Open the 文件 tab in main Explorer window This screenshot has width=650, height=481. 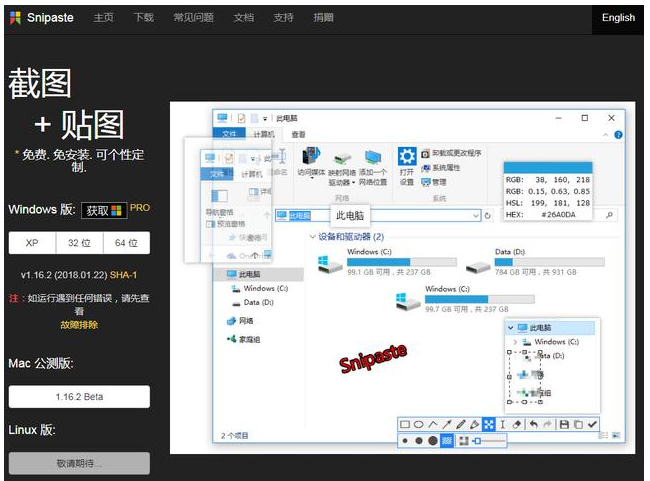229,134
